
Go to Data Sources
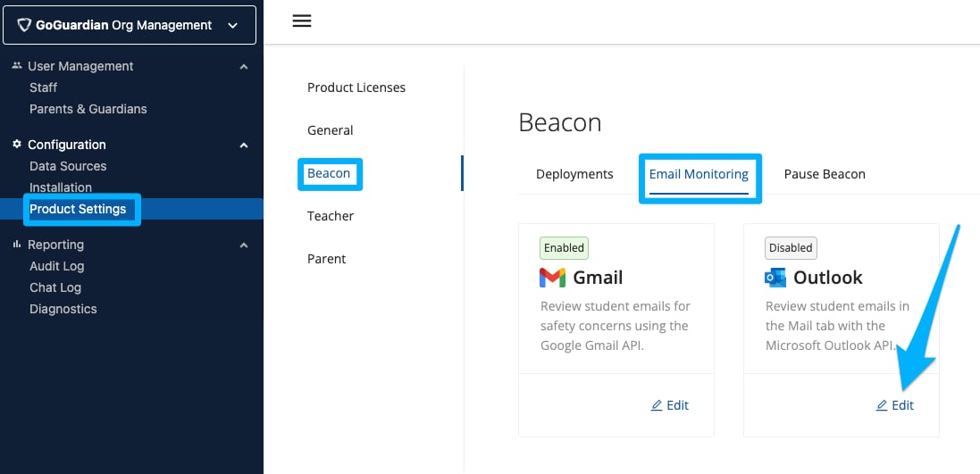pos(68,166)
